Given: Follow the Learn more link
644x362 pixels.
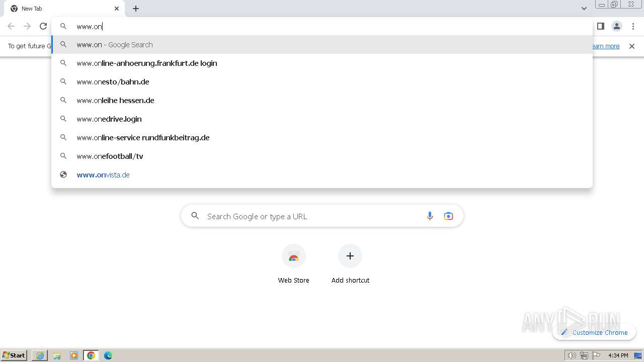Looking at the screenshot, I should [x=606, y=46].
